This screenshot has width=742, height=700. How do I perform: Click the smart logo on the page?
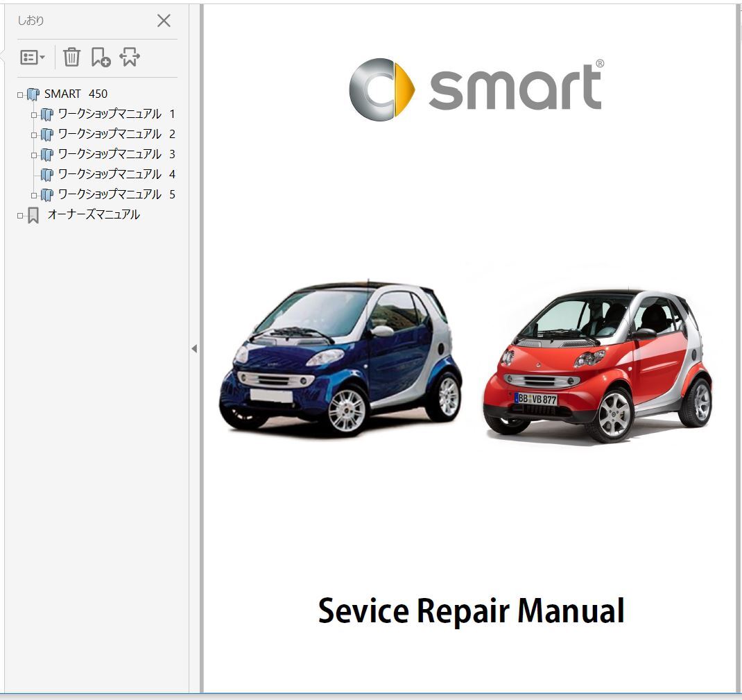pos(476,89)
